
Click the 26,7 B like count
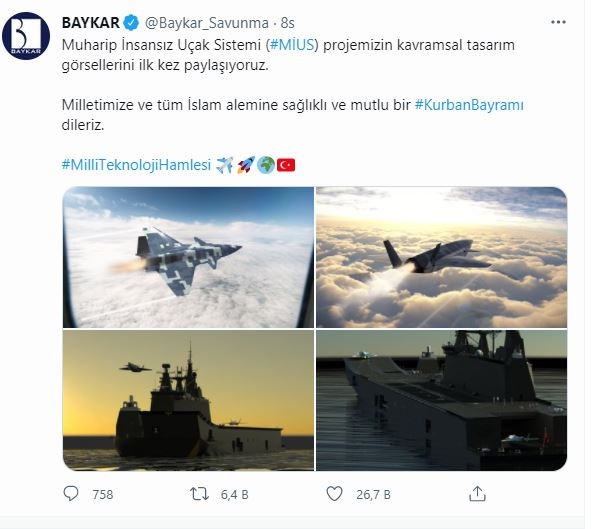coord(374,495)
